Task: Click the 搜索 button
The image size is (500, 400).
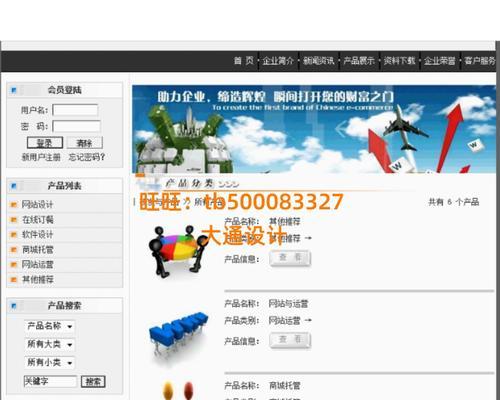Action: click(93, 382)
